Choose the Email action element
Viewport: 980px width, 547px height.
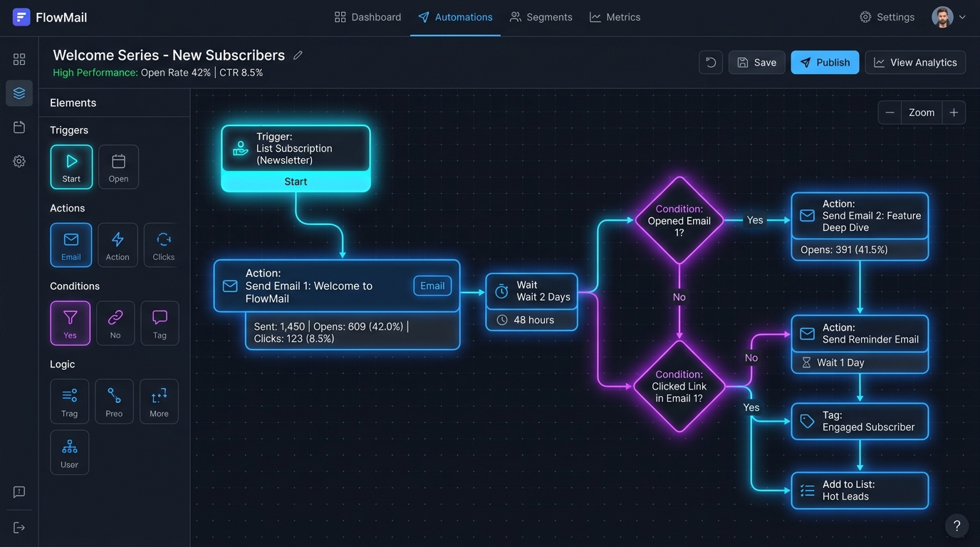pyautogui.click(x=71, y=245)
